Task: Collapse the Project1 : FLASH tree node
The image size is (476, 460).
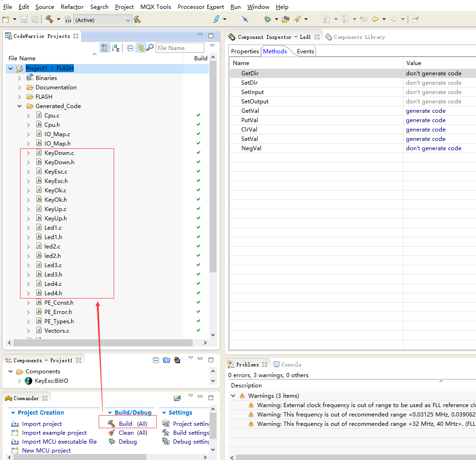Action: coord(11,68)
